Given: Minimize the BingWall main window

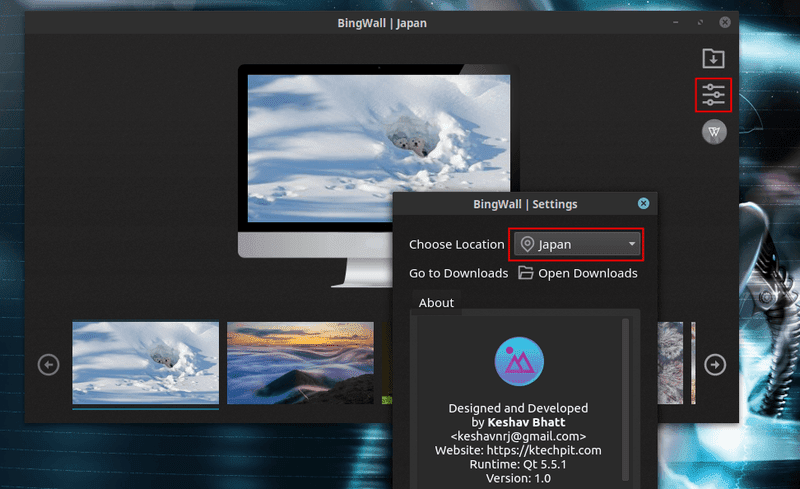Looking at the screenshot, I should (x=676, y=22).
